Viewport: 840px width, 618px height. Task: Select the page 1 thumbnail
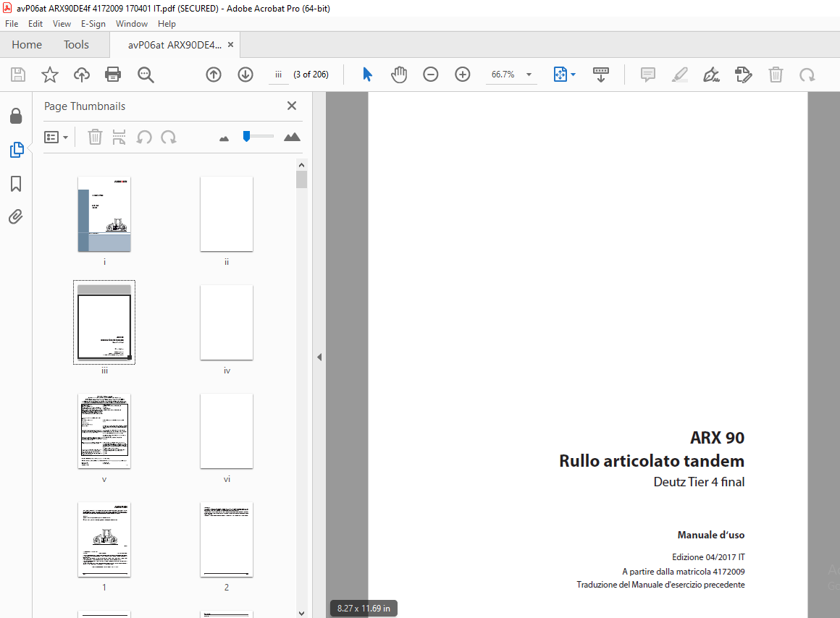coord(104,540)
